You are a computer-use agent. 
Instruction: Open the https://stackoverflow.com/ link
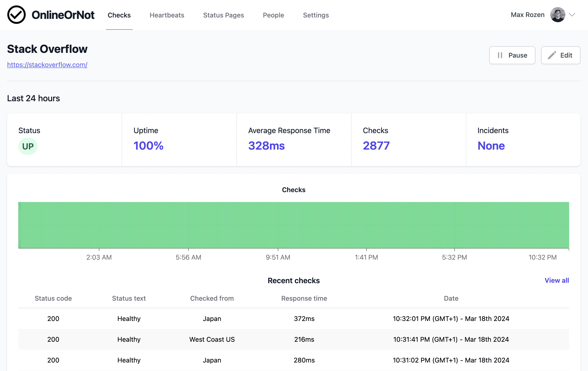point(47,65)
